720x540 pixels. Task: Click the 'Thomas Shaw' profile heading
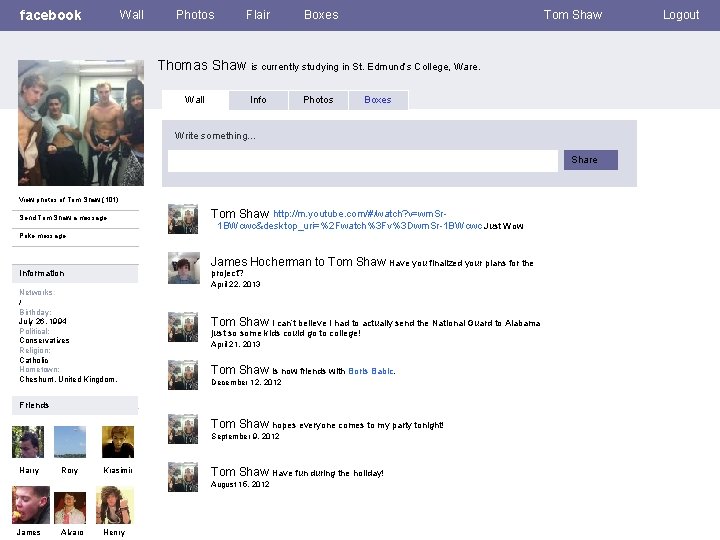pyautogui.click(x=202, y=65)
